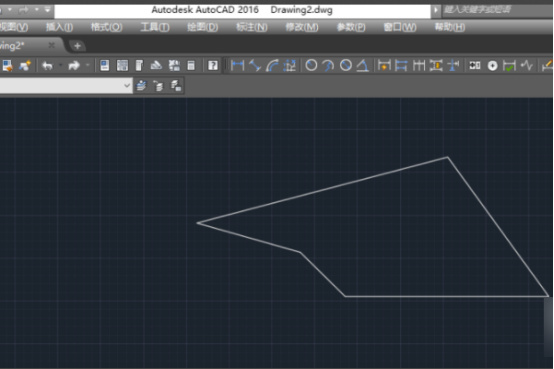Expand the undo history dropdown arrow
This screenshot has height=369, width=554.
(60, 65)
